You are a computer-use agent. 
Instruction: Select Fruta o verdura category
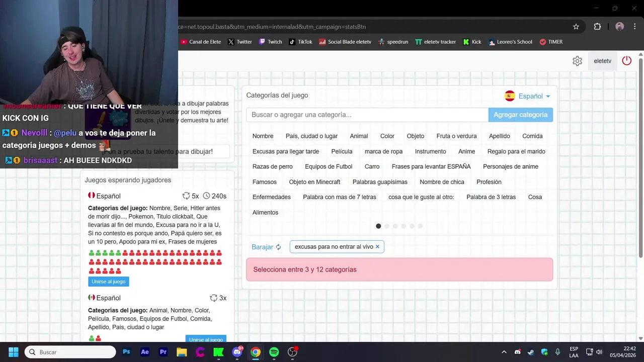tap(457, 136)
